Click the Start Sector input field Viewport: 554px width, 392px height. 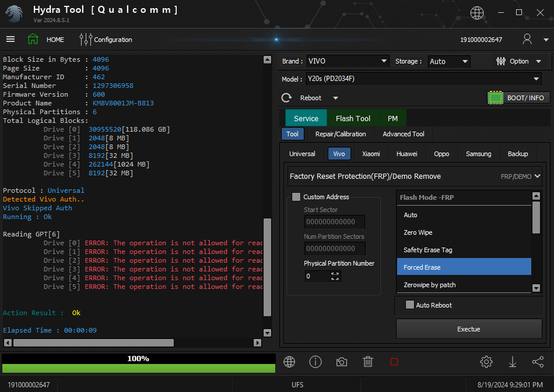click(x=334, y=221)
